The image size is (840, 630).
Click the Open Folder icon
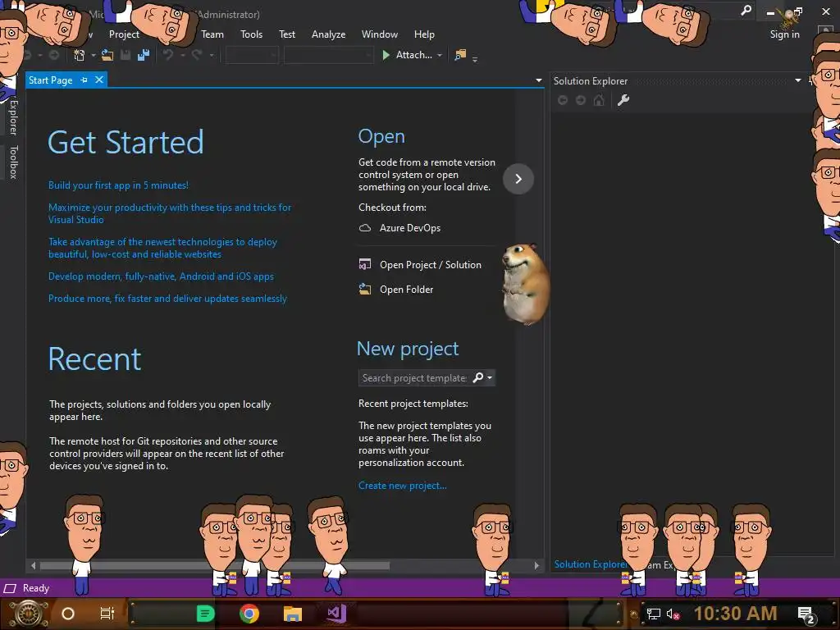pyautogui.click(x=365, y=290)
